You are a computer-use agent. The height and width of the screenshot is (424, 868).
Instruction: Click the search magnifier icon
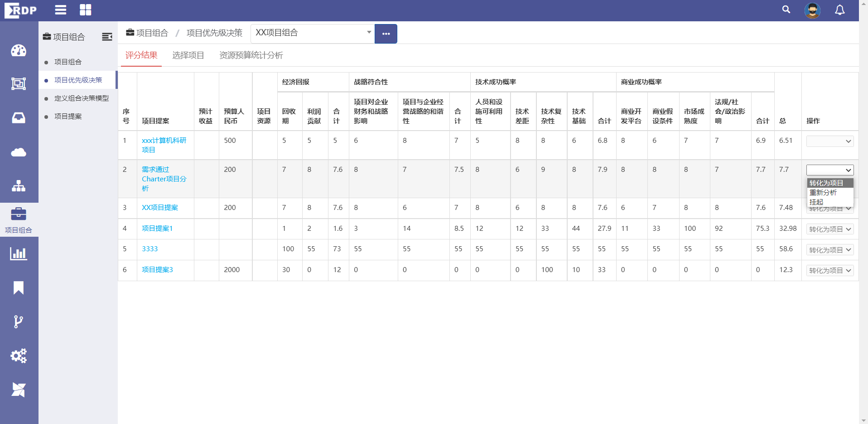click(x=786, y=10)
